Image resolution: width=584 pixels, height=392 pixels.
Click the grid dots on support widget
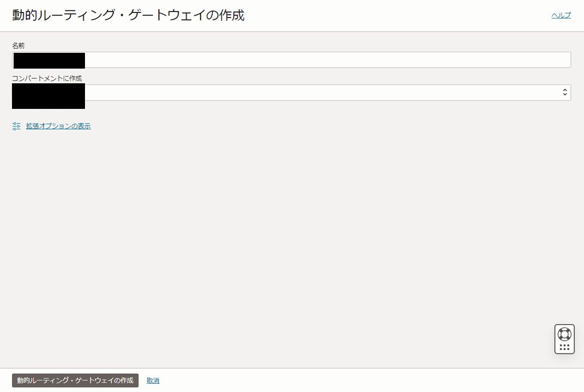point(564,347)
